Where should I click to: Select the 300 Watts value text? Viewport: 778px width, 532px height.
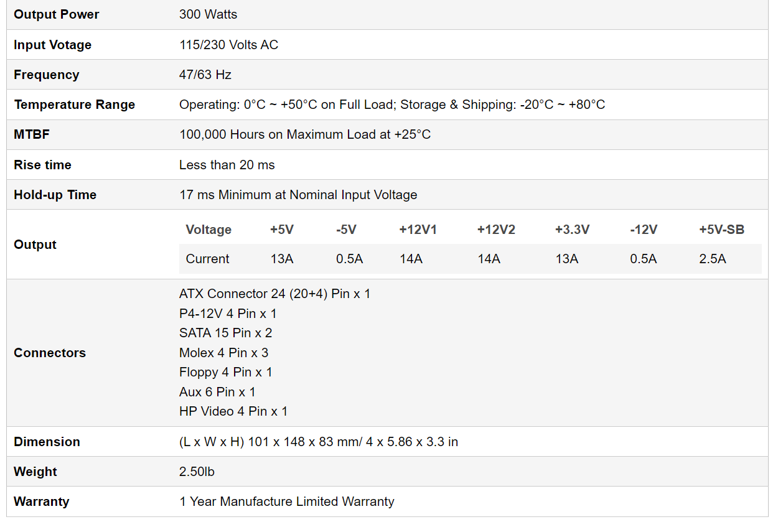coord(208,14)
